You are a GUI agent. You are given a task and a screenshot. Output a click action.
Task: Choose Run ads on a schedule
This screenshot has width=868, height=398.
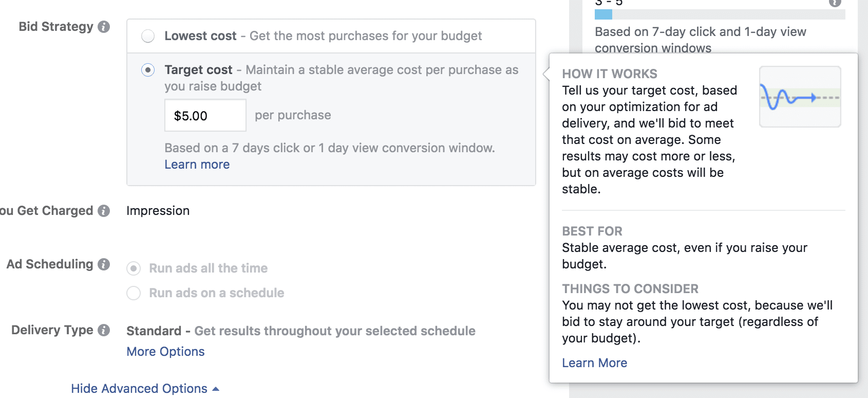(x=134, y=293)
